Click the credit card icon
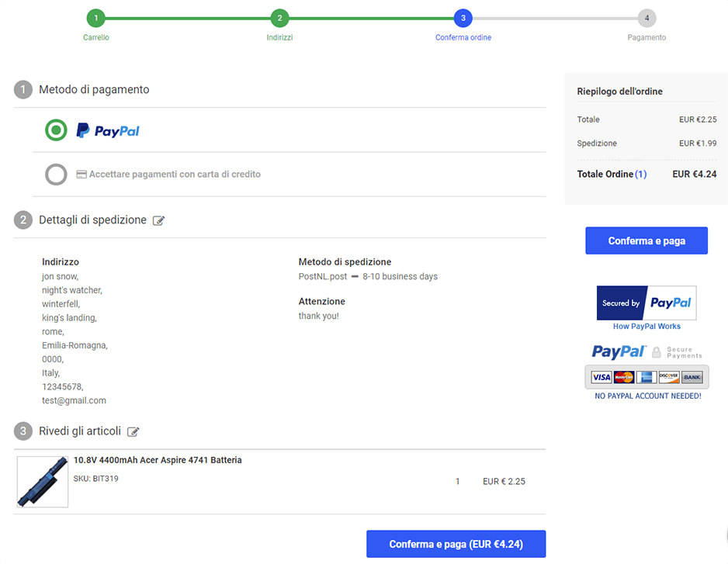 click(x=81, y=175)
